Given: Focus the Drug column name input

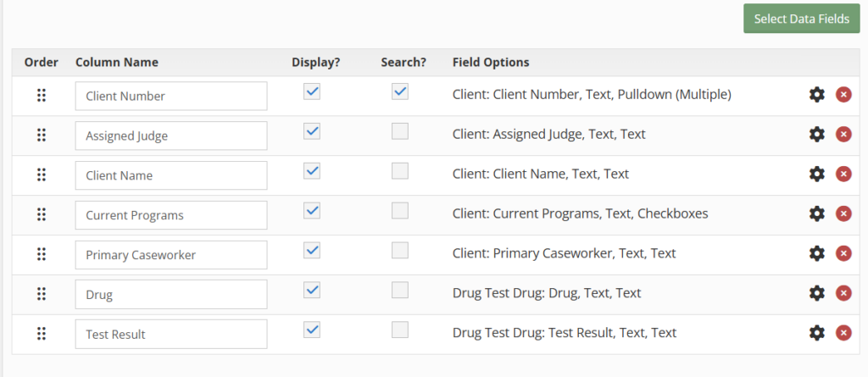Looking at the screenshot, I should tap(170, 295).
